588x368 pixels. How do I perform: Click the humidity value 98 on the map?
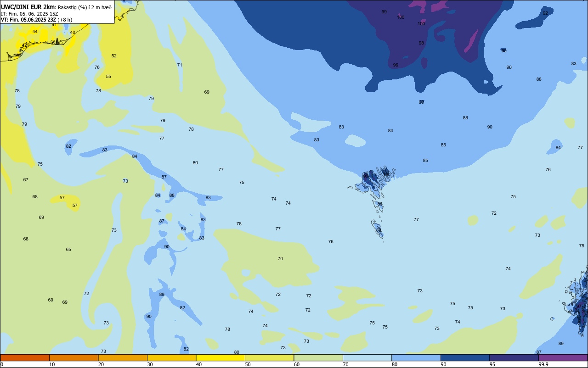click(x=421, y=43)
